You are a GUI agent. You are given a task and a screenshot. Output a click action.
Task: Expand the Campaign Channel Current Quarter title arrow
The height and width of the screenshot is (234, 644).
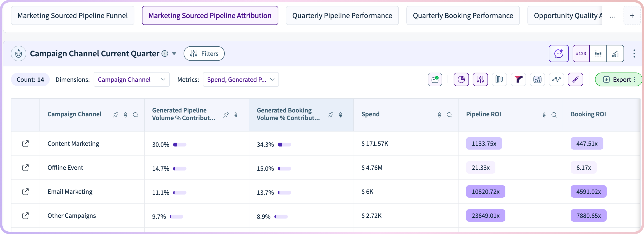coord(174,54)
